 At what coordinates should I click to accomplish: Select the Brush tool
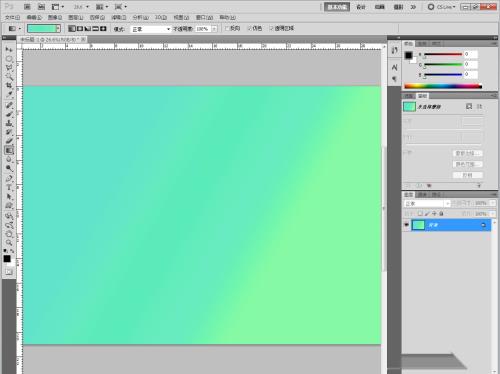click(x=9, y=114)
